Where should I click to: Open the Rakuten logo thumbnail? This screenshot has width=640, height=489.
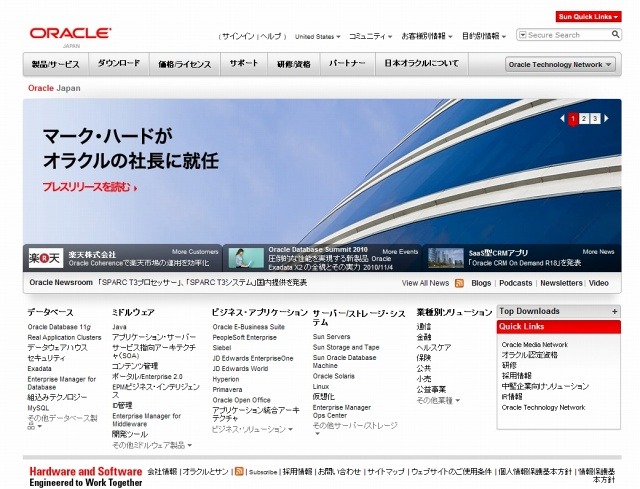coord(46,258)
